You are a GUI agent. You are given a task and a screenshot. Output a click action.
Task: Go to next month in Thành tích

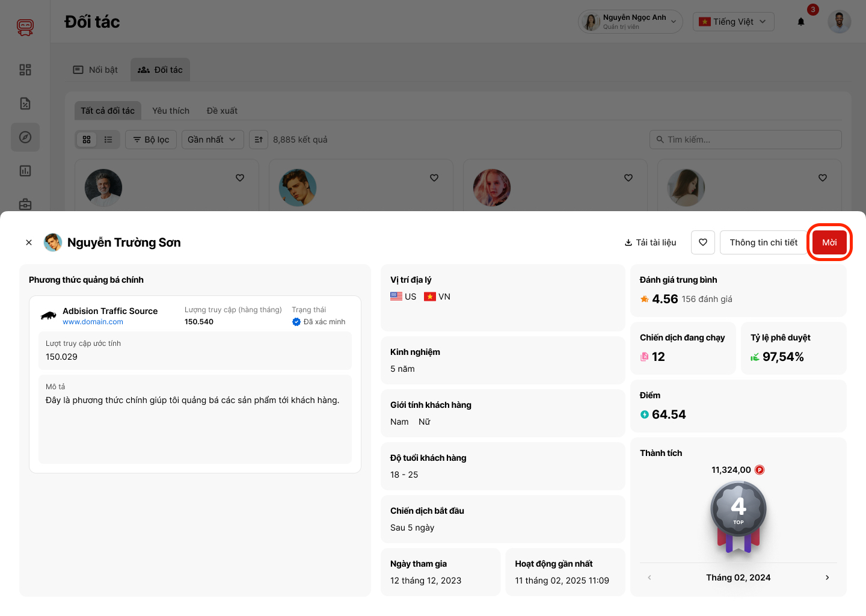[x=827, y=577]
